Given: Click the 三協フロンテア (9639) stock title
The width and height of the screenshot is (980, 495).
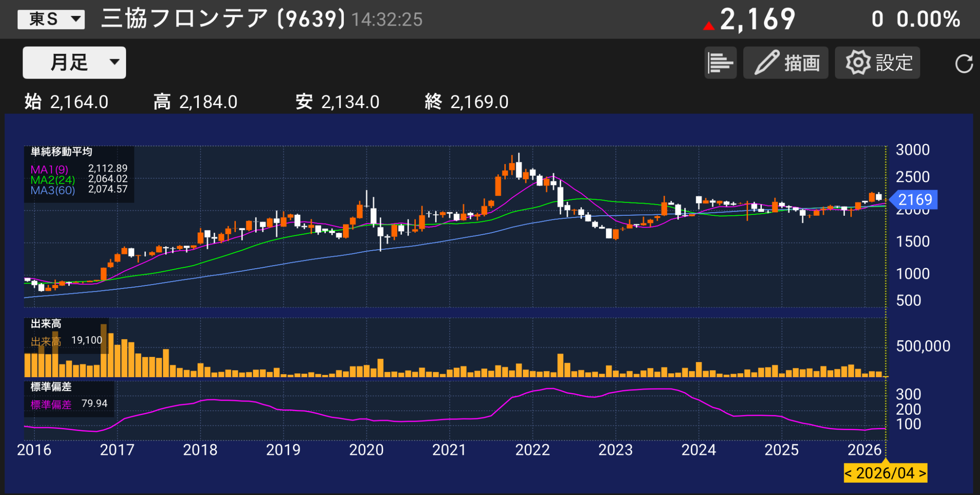Looking at the screenshot, I should (x=223, y=19).
